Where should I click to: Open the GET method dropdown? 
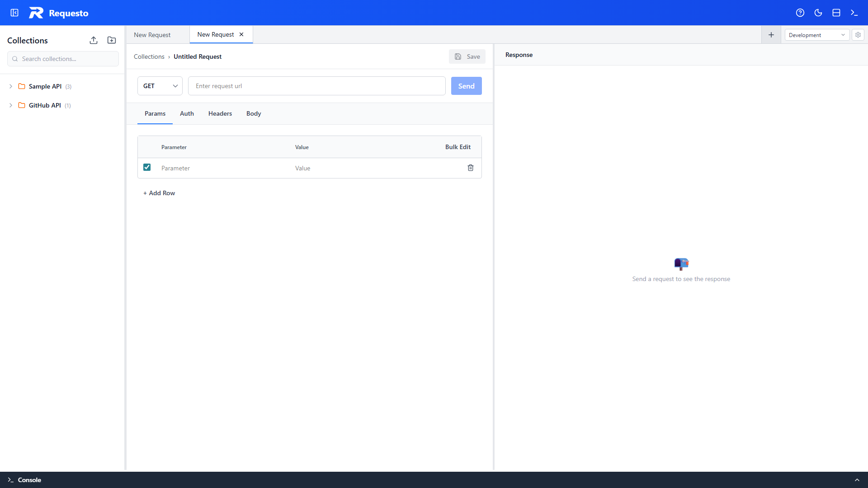(x=160, y=86)
